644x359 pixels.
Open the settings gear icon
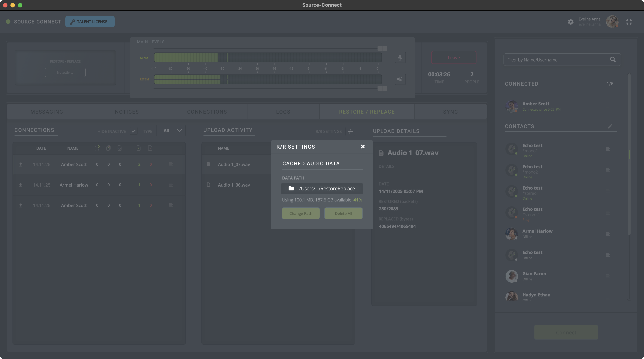(x=571, y=22)
